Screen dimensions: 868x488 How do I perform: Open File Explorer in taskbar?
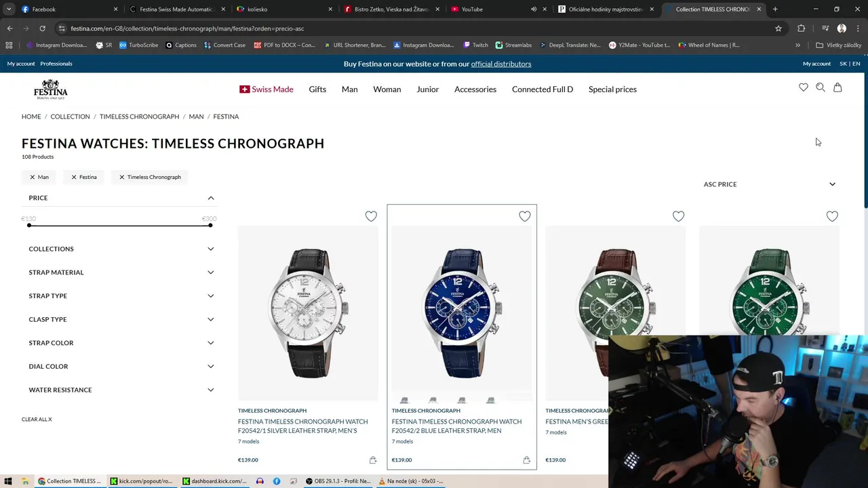click(25, 481)
